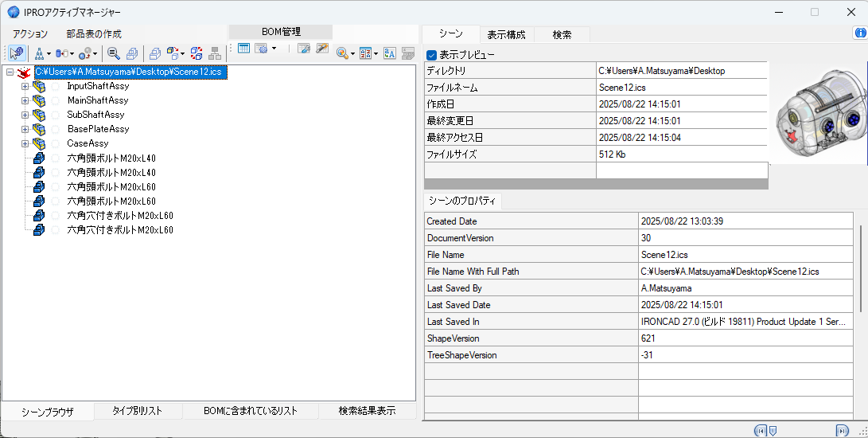Click the table with gear settings icon
The width and height of the screenshot is (868, 438).
[x=261, y=49]
